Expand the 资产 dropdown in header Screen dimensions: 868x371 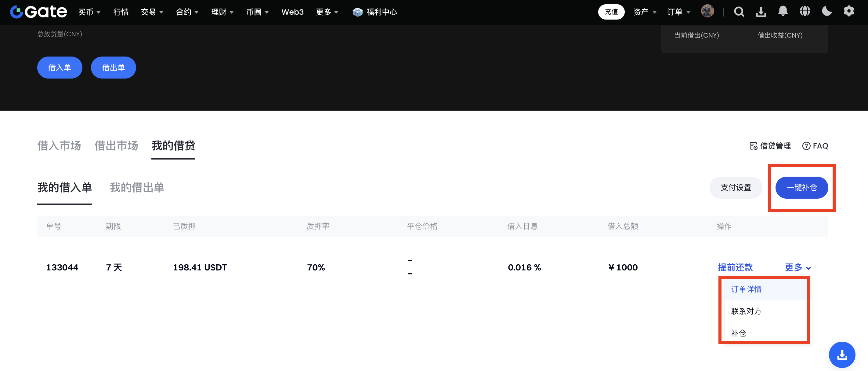[x=645, y=12]
